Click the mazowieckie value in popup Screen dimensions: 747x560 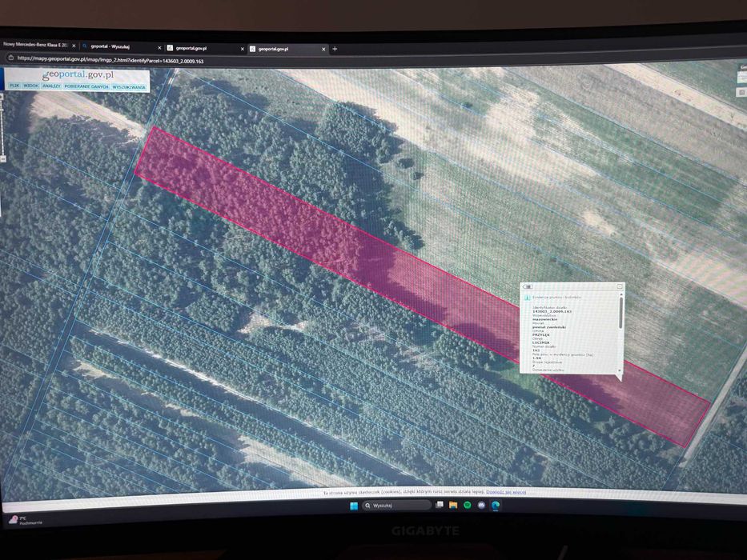tap(544, 319)
